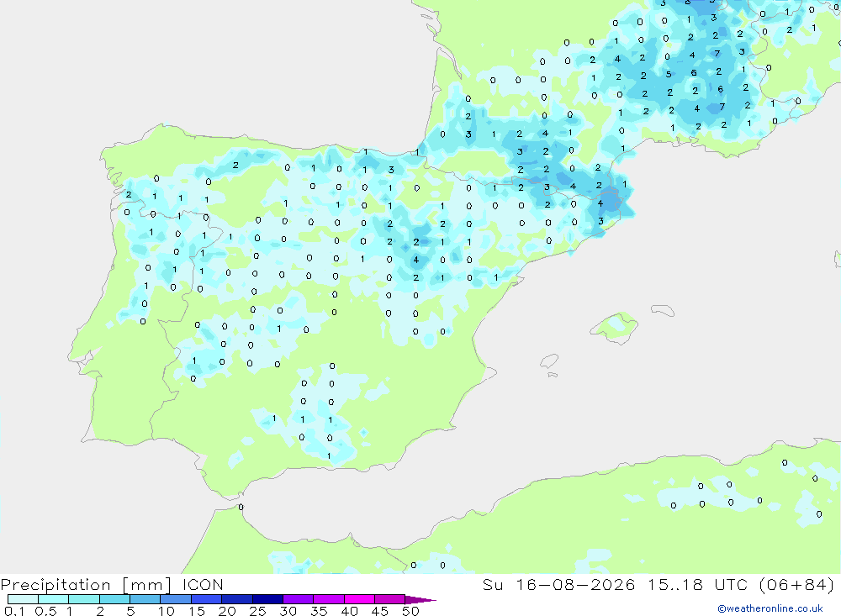Click the legend label "20"
The width and height of the screenshot is (841, 616).
tap(227, 611)
